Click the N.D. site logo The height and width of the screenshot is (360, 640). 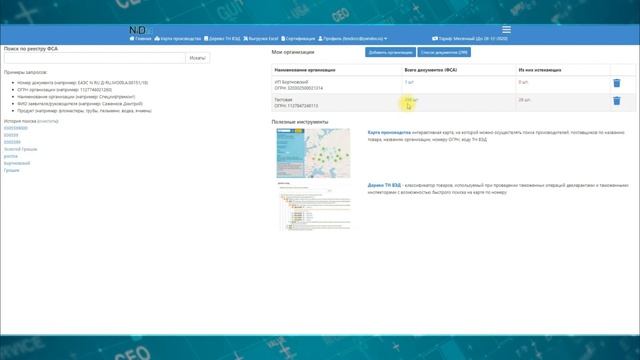click(138, 30)
